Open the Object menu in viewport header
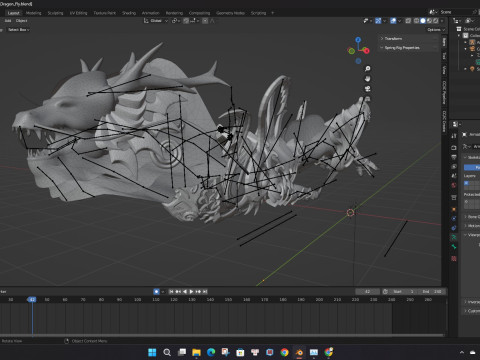480x360 pixels. (21, 21)
